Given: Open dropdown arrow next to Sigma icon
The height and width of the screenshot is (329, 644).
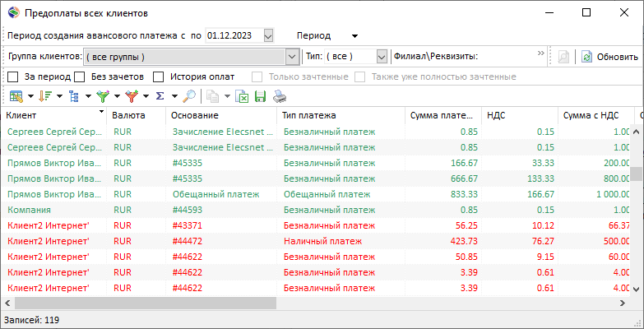Looking at the screenshot, I should click(174, 96).
